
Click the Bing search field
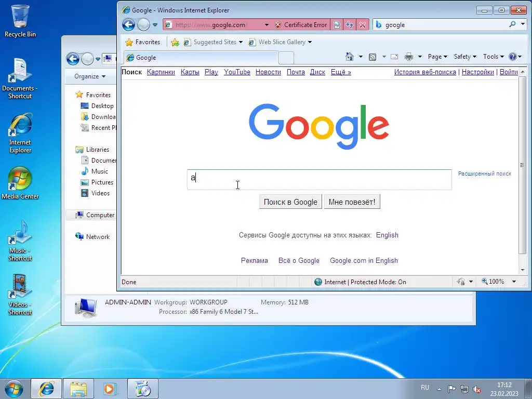pos(446,25)
